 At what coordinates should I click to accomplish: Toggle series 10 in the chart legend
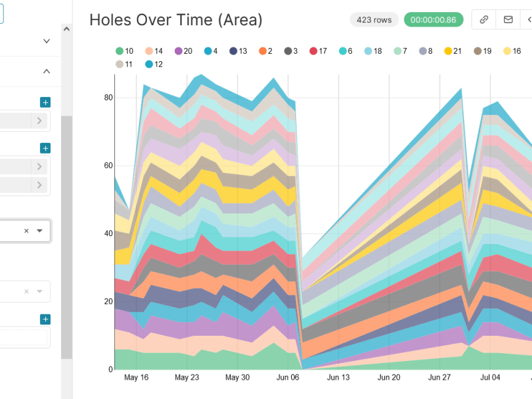click(x=119, y=51)
